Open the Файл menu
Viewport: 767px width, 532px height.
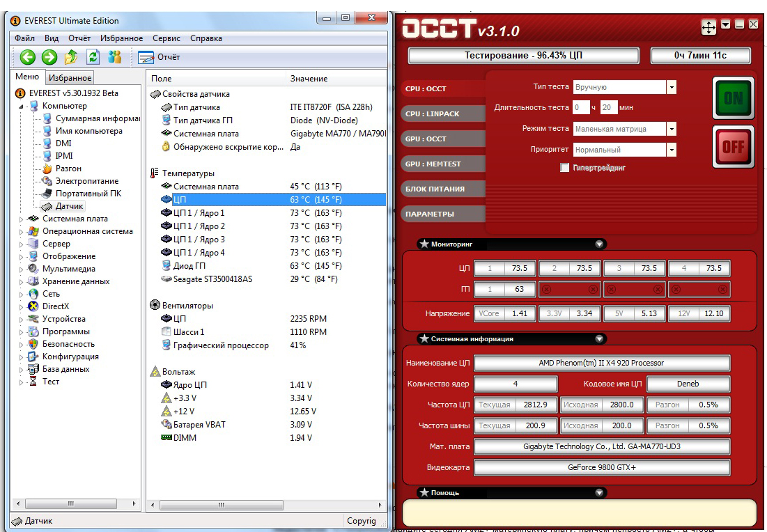24,38
